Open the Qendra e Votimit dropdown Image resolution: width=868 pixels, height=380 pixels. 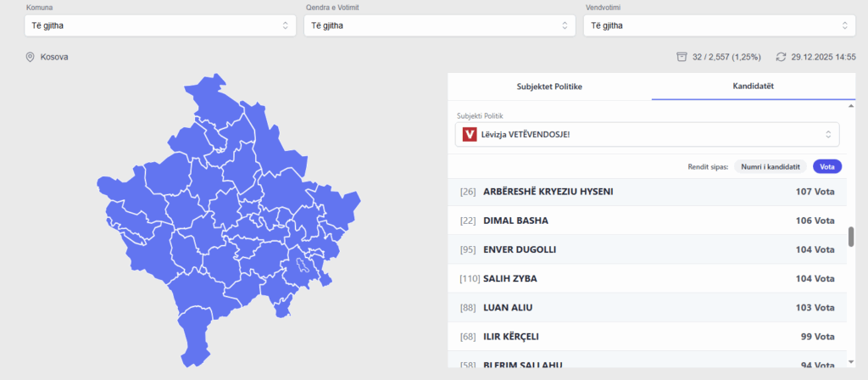click(438, 25)
